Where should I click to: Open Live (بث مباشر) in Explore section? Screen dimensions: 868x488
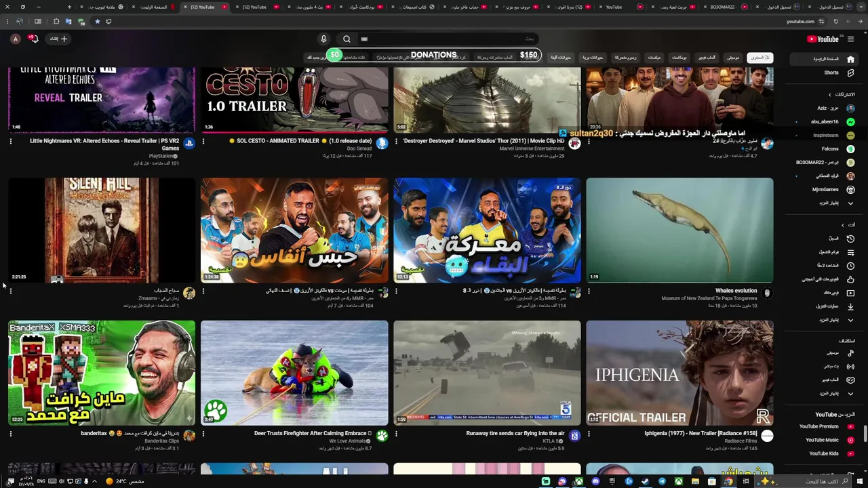pyautogui.click(x=824, y=367)
